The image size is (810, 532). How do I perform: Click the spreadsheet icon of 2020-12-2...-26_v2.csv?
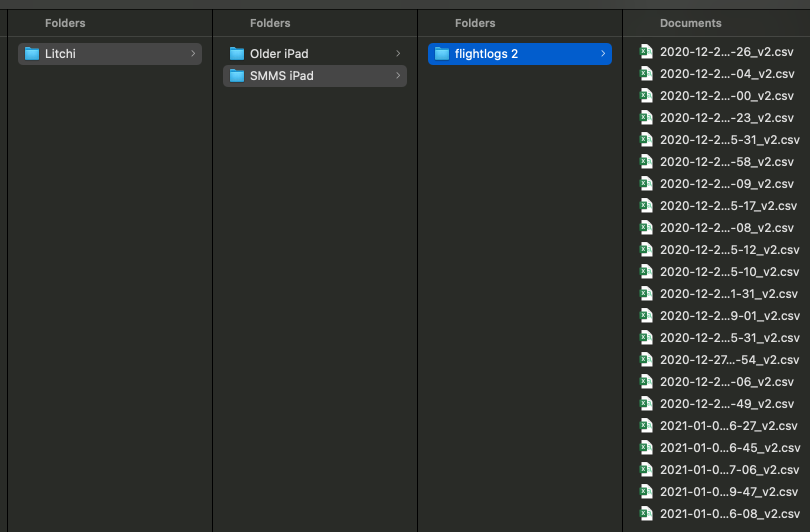point(647,52)
